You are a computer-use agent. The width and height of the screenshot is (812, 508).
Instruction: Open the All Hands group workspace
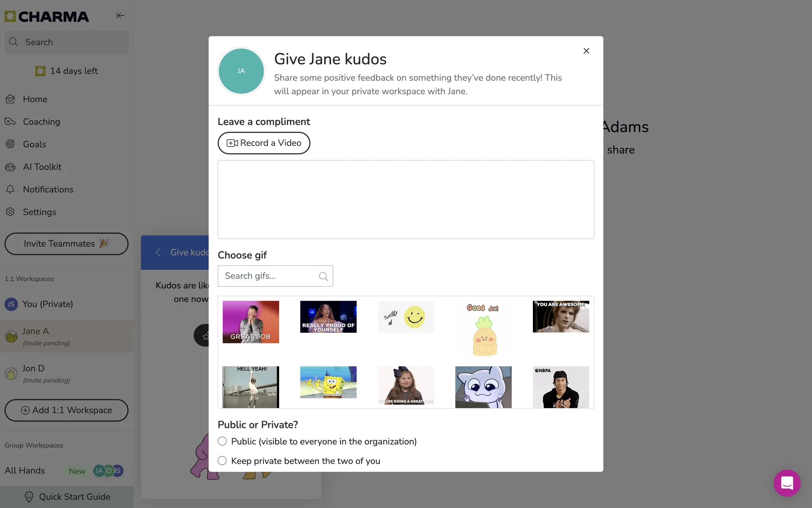click(25, 471)
